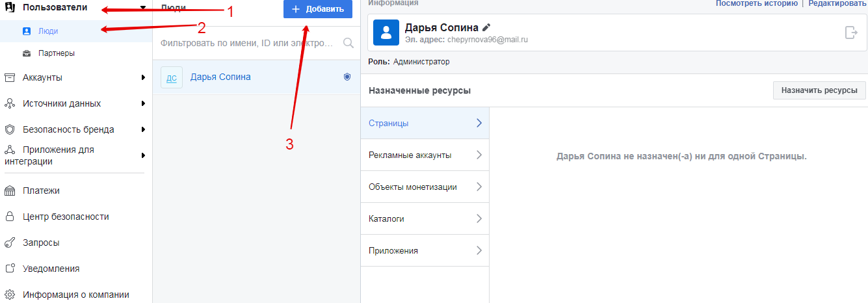
Task: Click the search magnifier icon in filter field
Action: [348, 43]
